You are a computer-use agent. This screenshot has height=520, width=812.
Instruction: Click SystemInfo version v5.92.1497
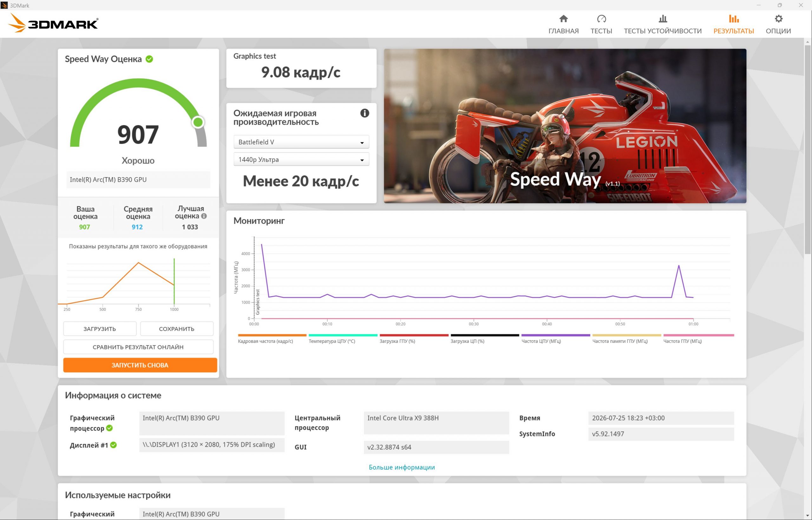pyautogui.click(x=661, y=434)
